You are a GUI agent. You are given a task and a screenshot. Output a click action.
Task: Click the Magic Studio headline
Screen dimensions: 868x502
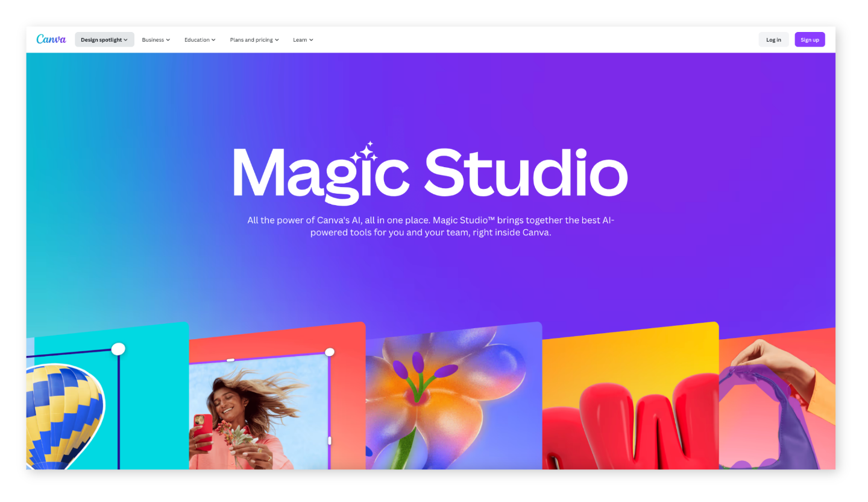430,173
